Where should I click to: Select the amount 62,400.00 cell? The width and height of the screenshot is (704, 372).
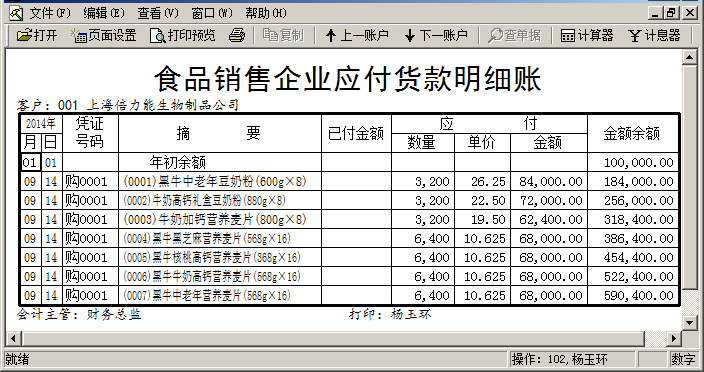point(549,219)
